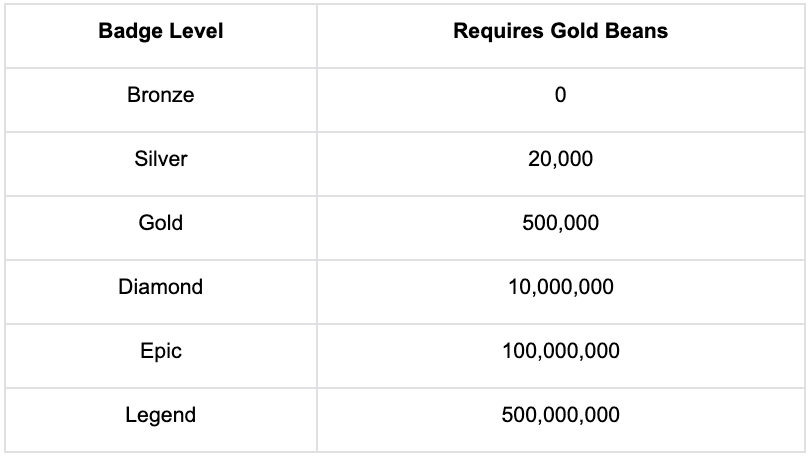This screenshot has height=458, width=812.
Task: Click the Gold badge level cell
Action: 161,223
